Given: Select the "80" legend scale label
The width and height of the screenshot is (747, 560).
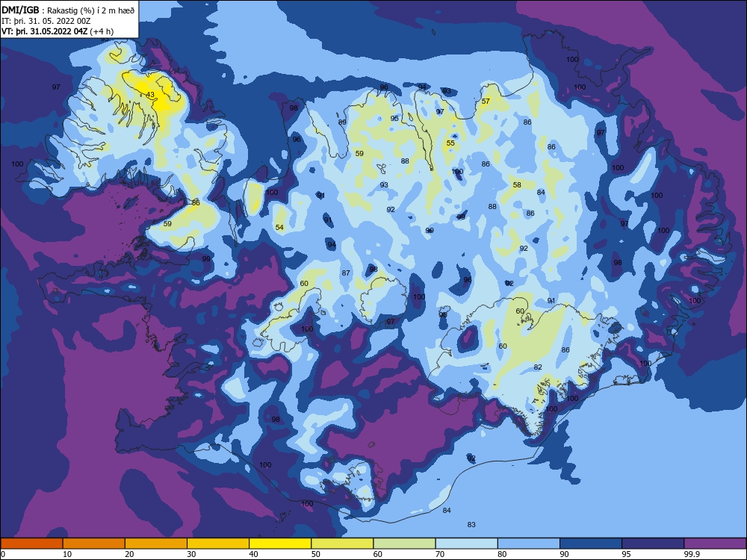Looking at the screenshot, I should (502, 554).
